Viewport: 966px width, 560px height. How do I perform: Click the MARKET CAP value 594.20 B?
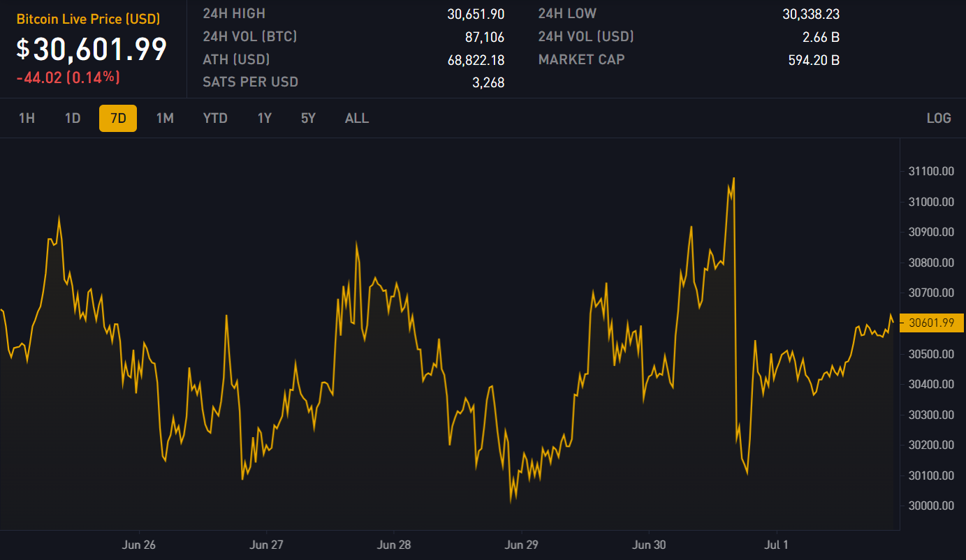pyautogui.click(x=814, y=60)
